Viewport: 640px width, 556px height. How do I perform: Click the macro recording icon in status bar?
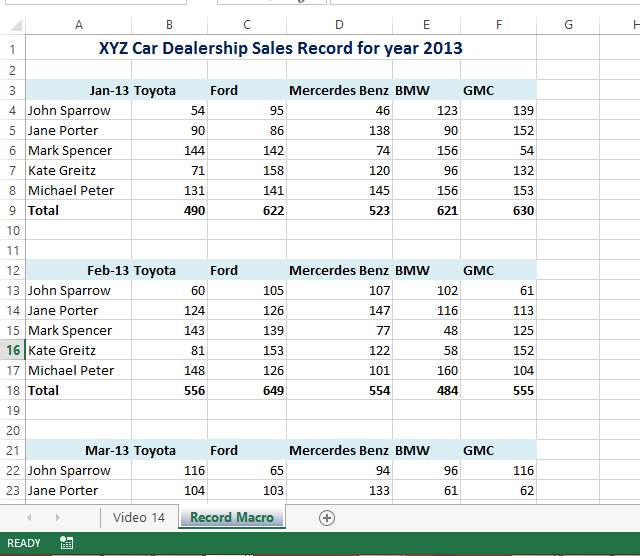(66, 543)
